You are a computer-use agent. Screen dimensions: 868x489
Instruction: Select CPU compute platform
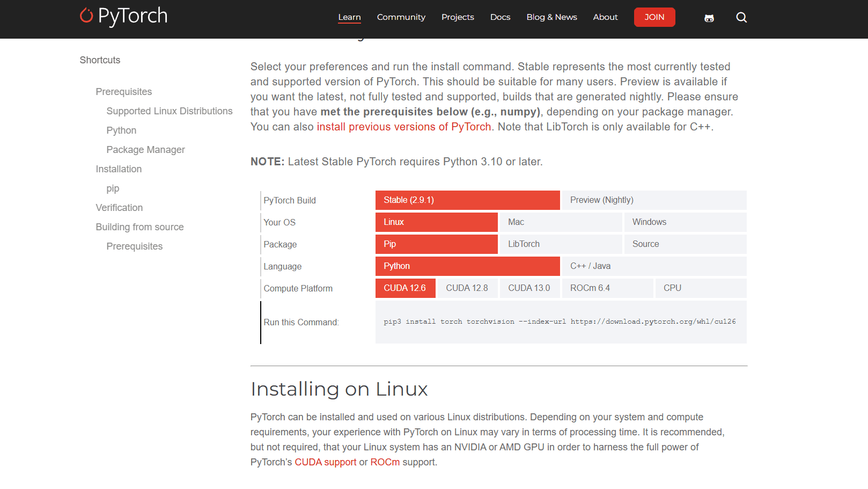pos(701,288)
